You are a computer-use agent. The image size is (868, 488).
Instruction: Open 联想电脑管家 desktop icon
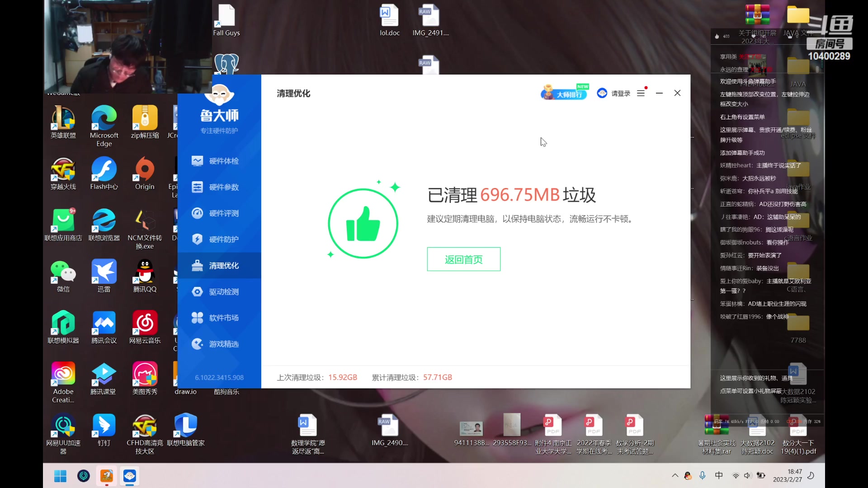click(186, 430)
